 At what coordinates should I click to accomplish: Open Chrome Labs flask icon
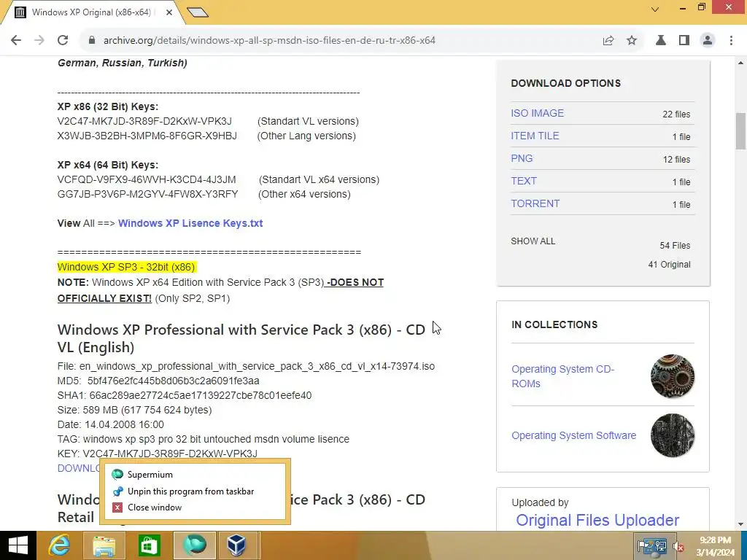coord(661,41)
